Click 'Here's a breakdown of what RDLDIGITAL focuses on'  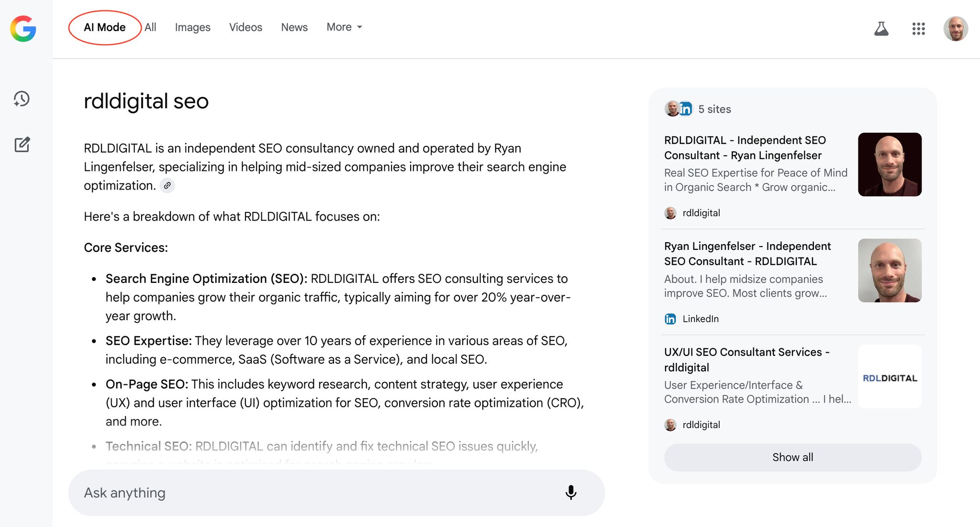click(232, 216)
